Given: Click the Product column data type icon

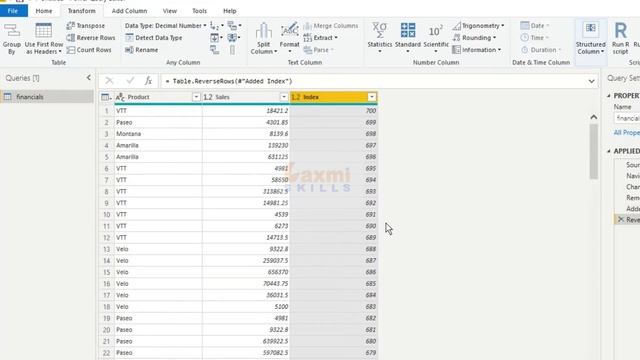Looking at the screenshot, I should coord(120,97).
